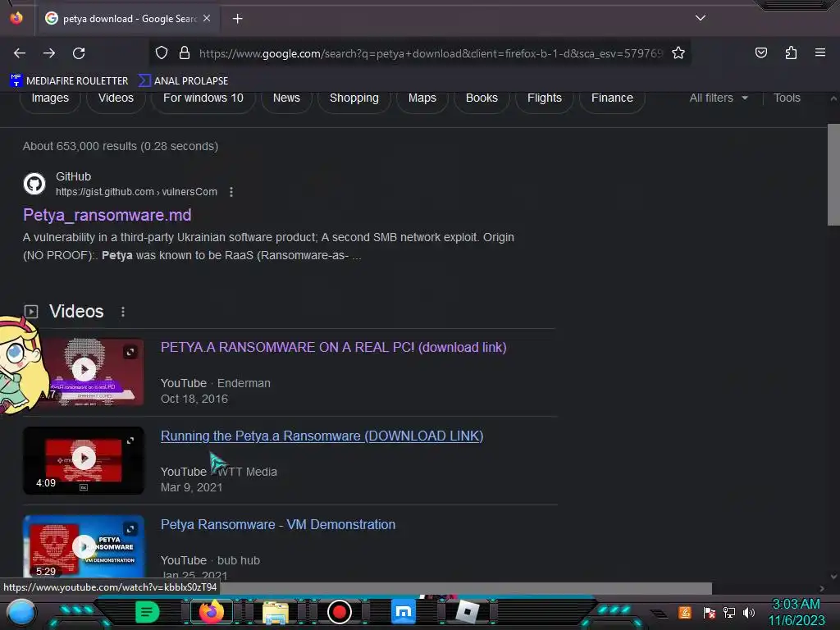The width and height of the screenshot is (840, 630).
Task: Open the Maxthon browser taskbar icon
Action: pyautogui.click(x=404, y=612)
